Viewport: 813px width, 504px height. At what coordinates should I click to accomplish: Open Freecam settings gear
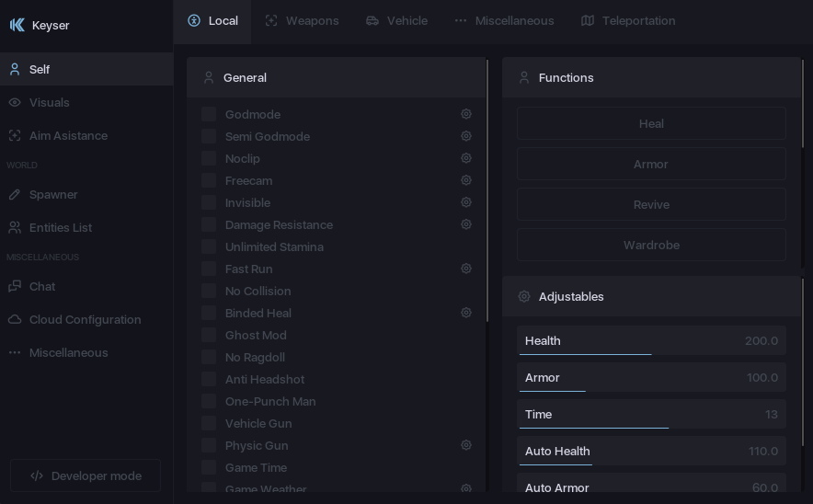(x=466, y=180)
